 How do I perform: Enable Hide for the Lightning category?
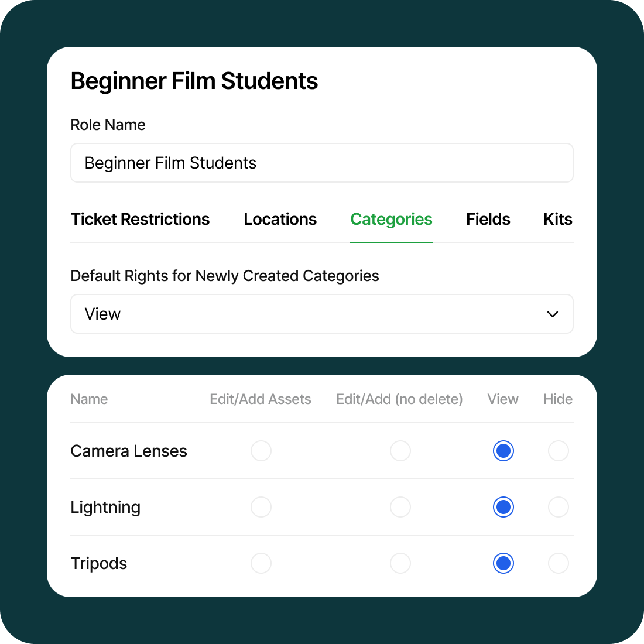(x=558, y=507)
